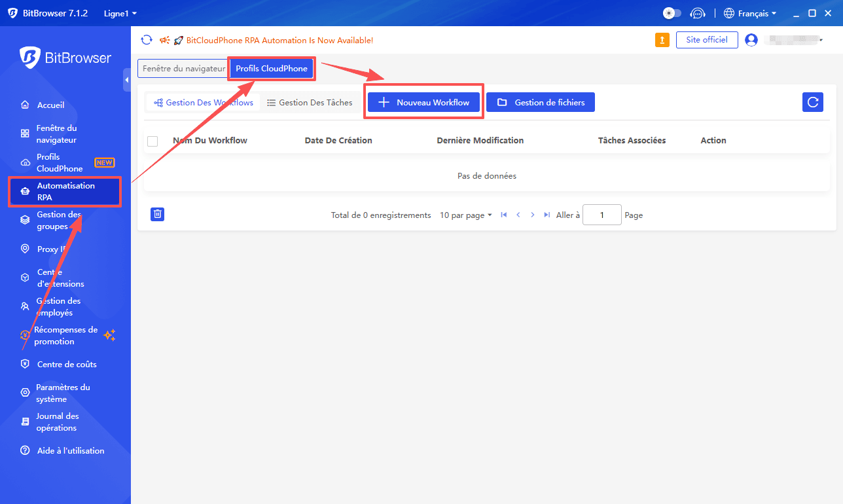Go to last page of records
The height and width of the screenshot is (504, 843).
point(547,215)
